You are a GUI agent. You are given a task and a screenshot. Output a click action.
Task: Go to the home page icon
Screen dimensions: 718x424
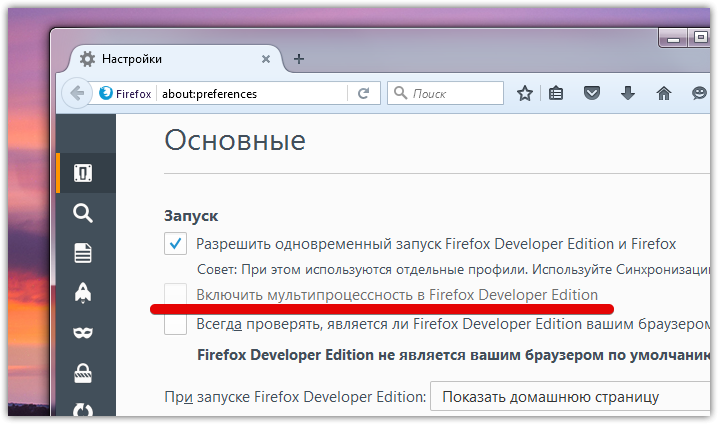[x=664, y=93]
